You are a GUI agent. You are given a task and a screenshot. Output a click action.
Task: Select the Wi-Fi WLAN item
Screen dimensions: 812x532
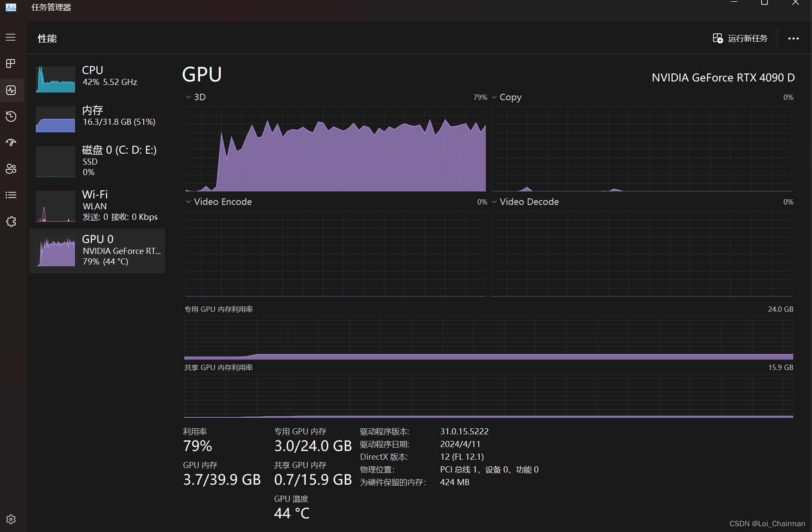pos(97,205)
